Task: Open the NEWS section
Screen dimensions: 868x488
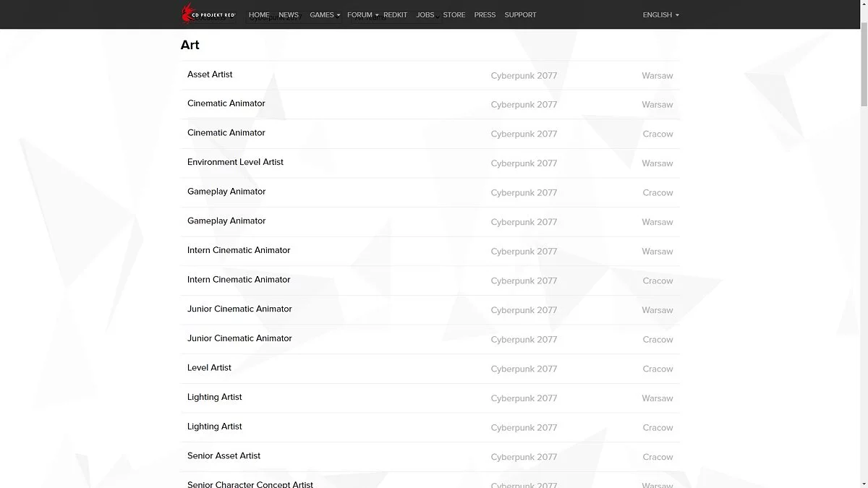Action: pos(289,14)
